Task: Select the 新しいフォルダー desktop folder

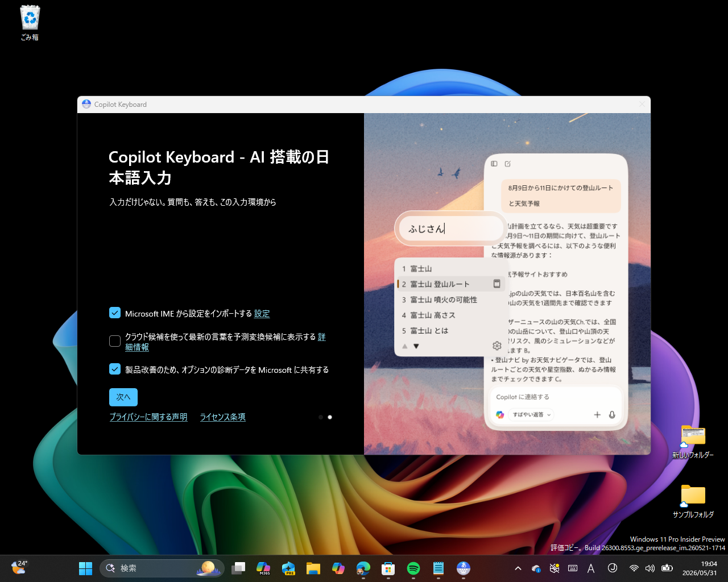Action: (693, 442)
